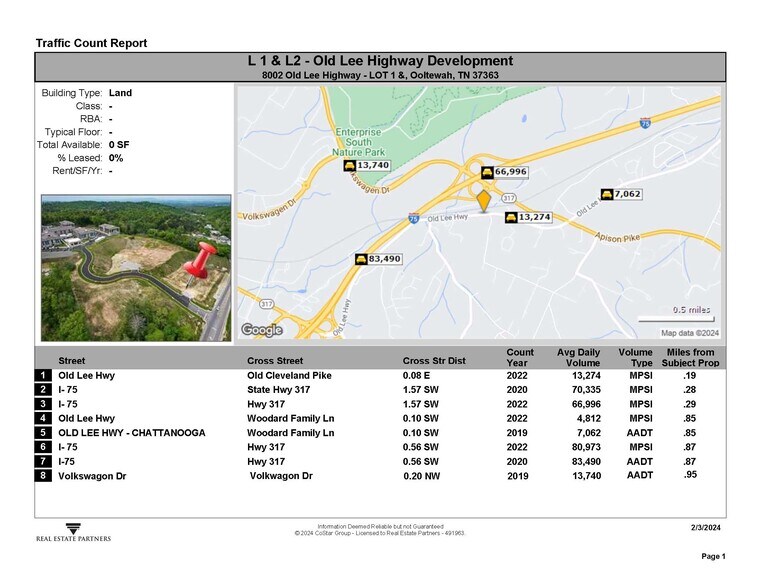Click the Volkwagon Dr cross street cell
The image size is (761, 588).
coord(281,476)
